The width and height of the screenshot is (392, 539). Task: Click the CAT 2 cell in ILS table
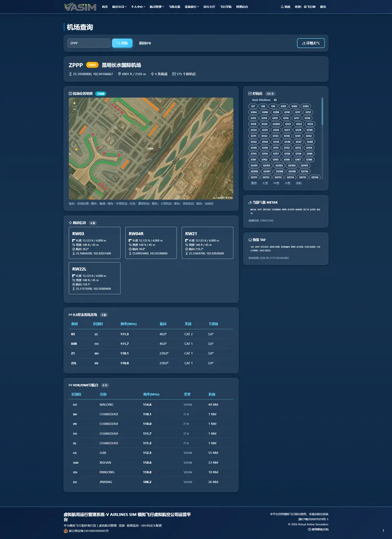(189, 334)
